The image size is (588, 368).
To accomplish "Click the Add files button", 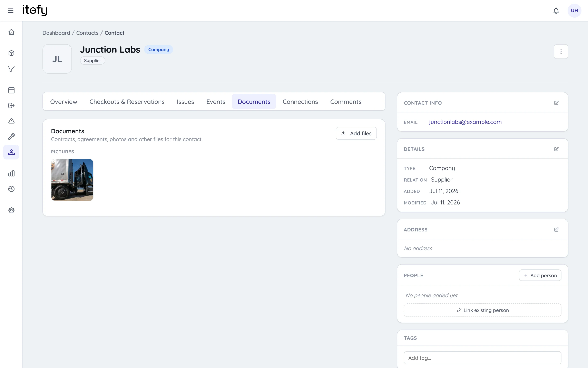I will pyautogui.click(x=356, y=133).
